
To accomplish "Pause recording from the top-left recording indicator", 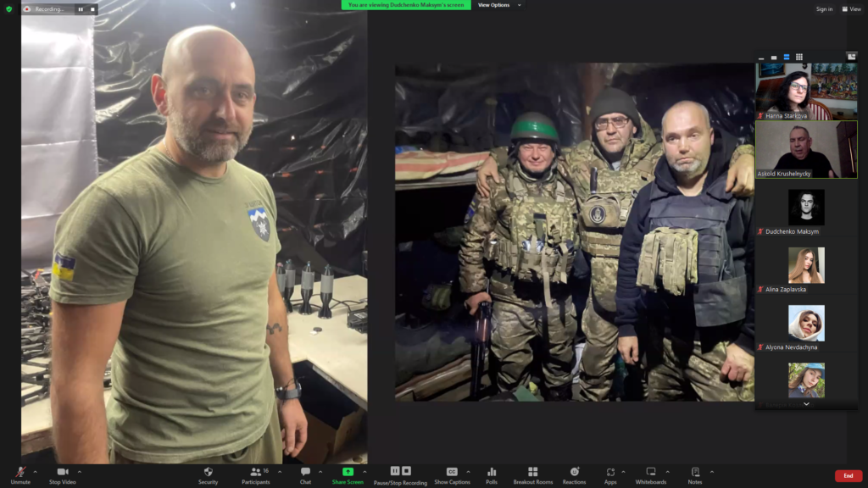I will 81,9.
